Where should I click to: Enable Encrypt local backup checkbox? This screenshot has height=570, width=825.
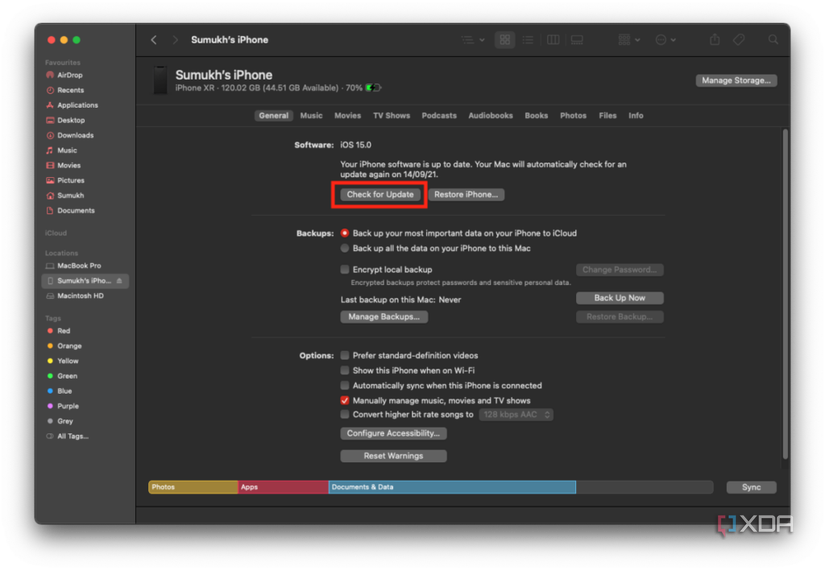point(345,269)
